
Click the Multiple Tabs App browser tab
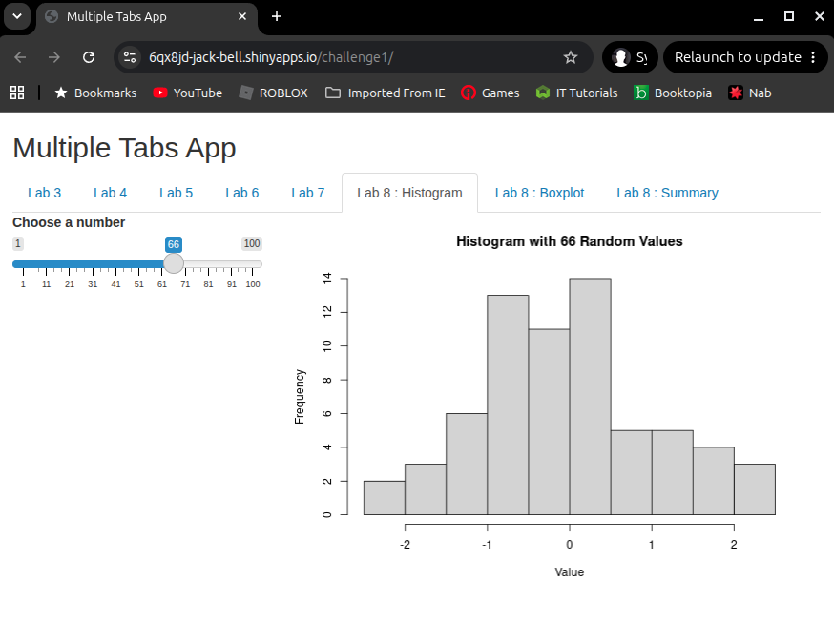147,16
